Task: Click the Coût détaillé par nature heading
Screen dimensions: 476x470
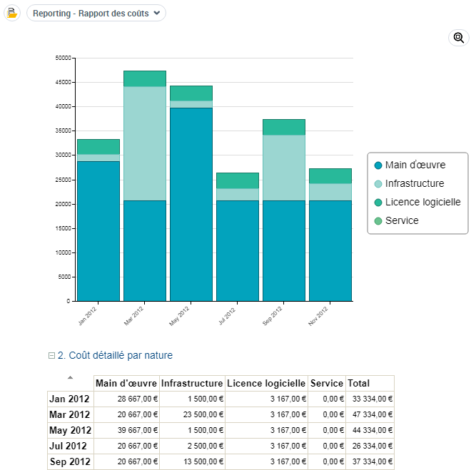Action: coord(115,355)
